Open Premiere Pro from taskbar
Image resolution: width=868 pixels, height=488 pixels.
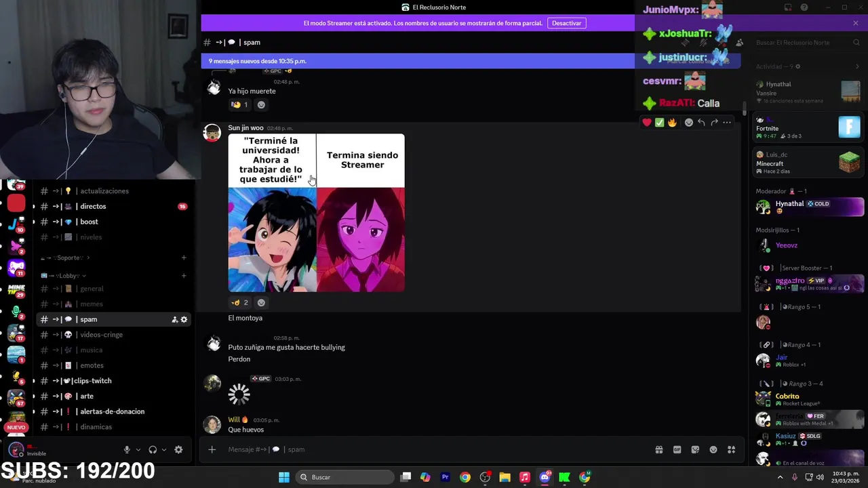pos(445,477)
